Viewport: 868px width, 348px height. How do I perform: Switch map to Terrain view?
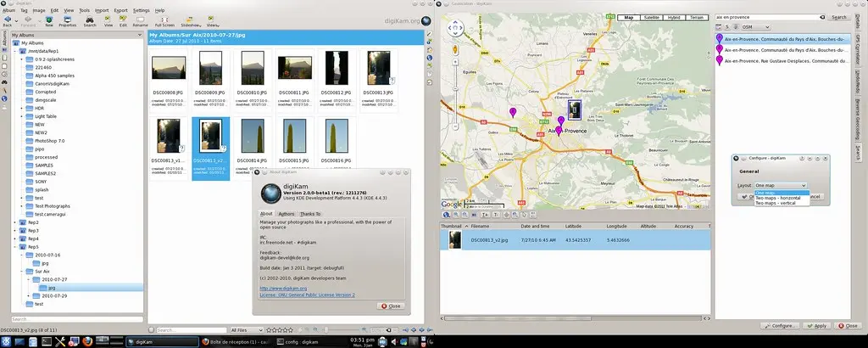[x=697, y=17]
